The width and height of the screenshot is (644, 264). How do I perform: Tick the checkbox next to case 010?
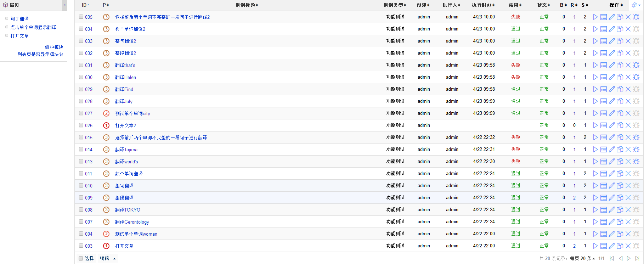81,186
